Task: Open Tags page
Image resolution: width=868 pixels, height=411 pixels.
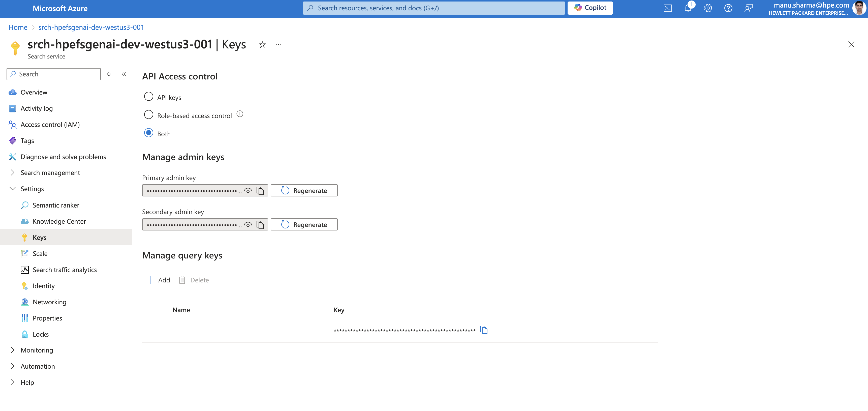Action: 27,141
